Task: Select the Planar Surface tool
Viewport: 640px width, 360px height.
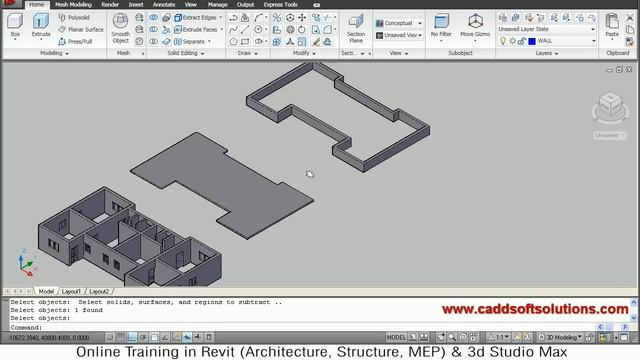Action: point(80,29)
